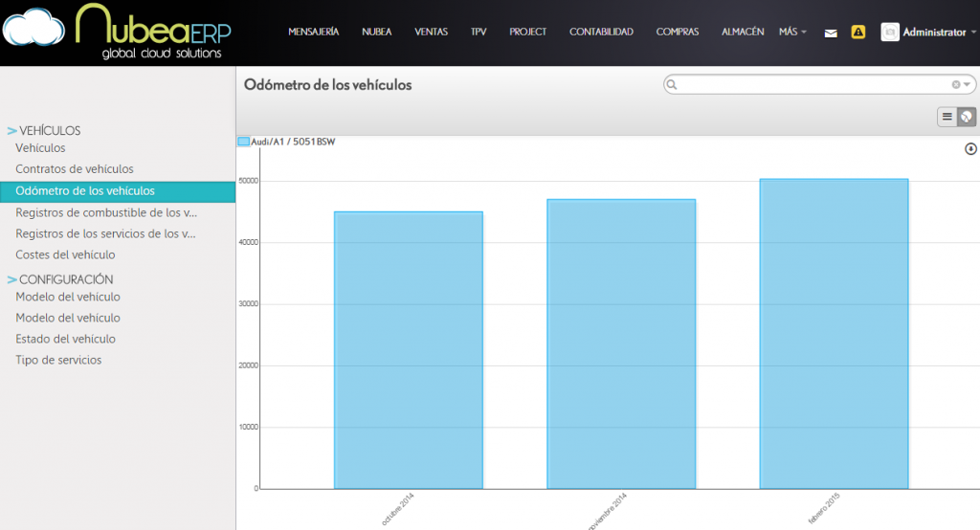Collapse the CONFIGURACIÓN section
The image size is (980, 530).
[60, 279]
